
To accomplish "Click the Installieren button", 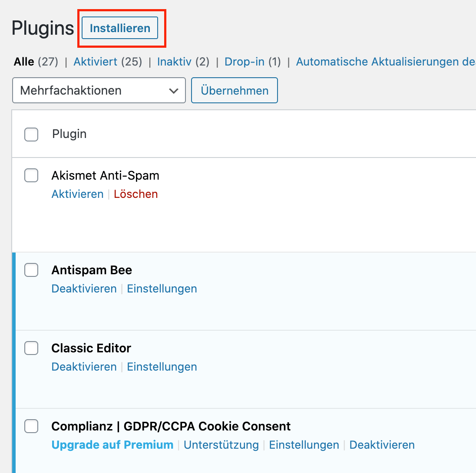I will click(120, 28).
